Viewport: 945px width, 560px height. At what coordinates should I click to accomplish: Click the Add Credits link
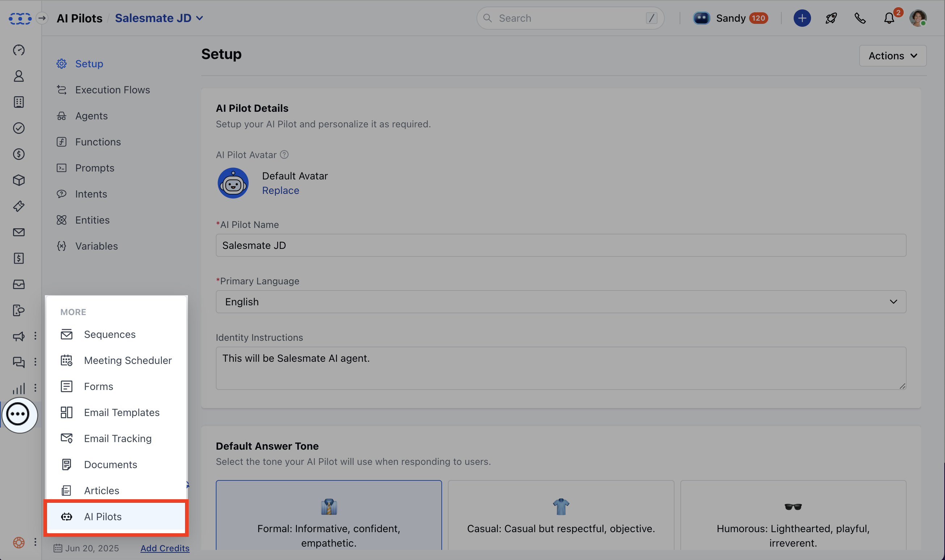click(165, 548)
